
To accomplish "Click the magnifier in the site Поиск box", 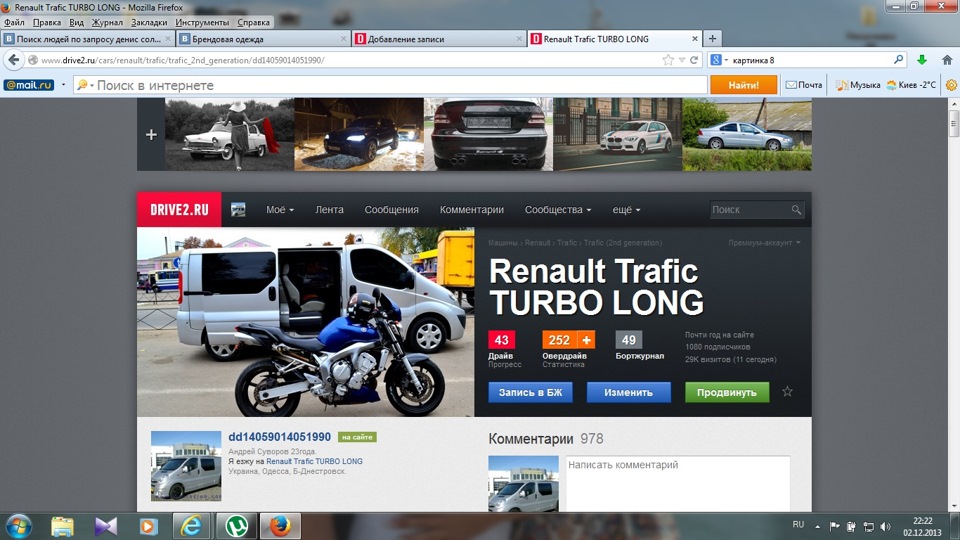I will (796, 209).
